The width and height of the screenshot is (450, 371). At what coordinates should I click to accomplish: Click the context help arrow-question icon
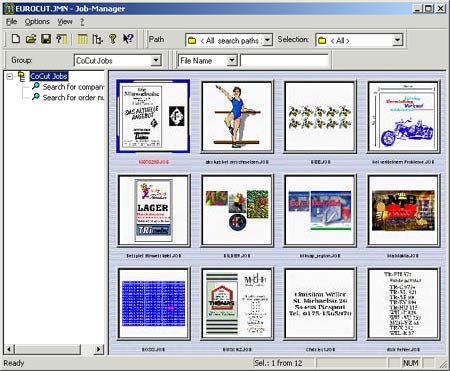point(128,39)
